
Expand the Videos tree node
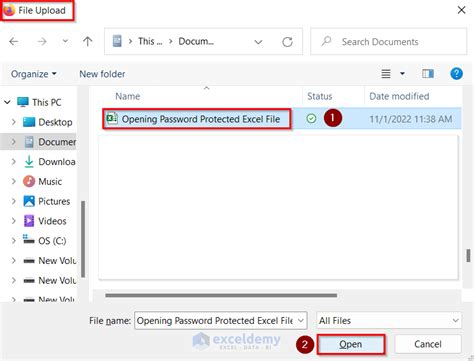click(x=13, y=221)
